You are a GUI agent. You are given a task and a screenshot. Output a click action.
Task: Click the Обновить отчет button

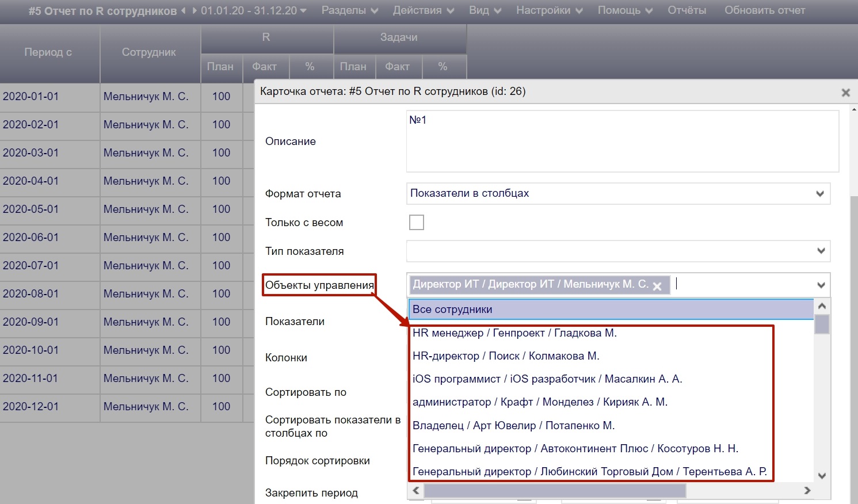pyautogui.click(x=764, y=11)
